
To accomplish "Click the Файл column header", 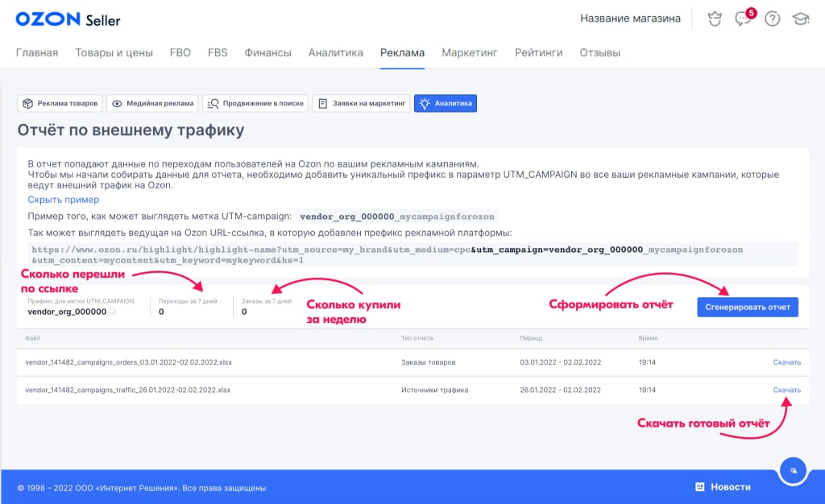I will coord(32,338).
